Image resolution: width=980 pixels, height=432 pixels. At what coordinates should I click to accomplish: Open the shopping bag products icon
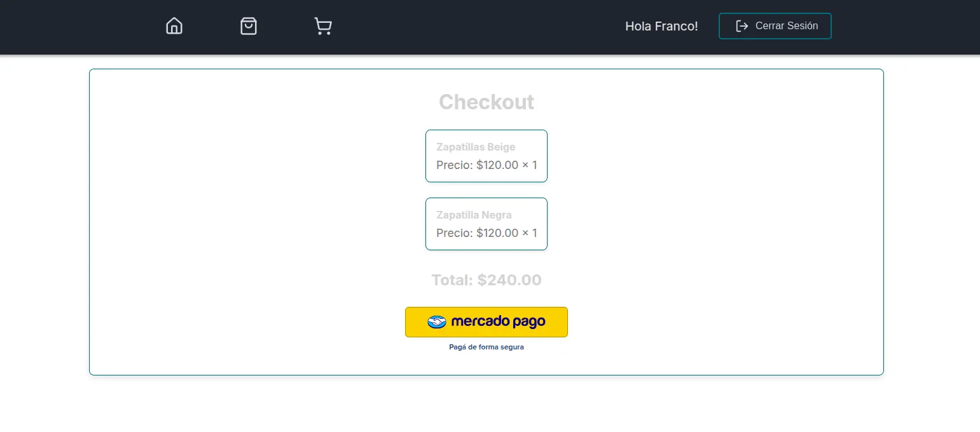click(x=249, y=26)
